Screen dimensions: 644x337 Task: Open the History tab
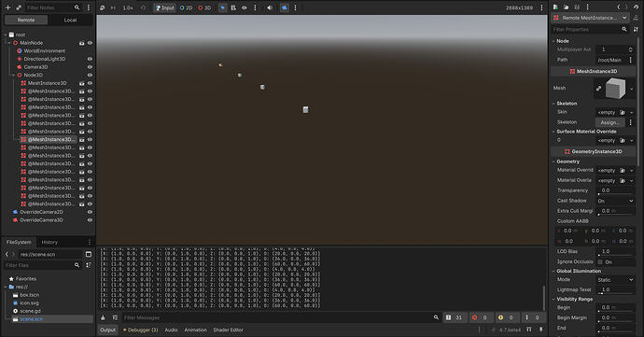(x=49, y=242)
